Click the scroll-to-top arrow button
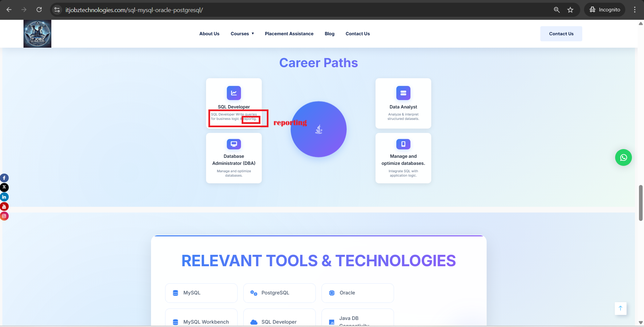 (620, 308)
